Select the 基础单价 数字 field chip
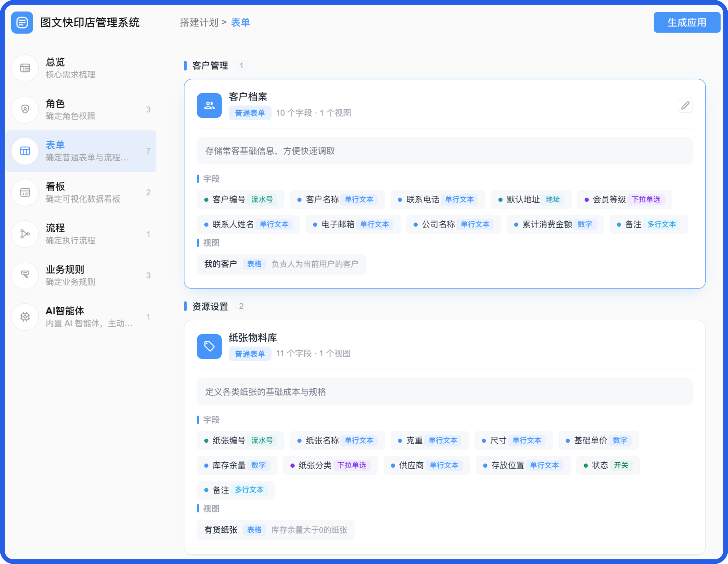 [x=598, y=440]
